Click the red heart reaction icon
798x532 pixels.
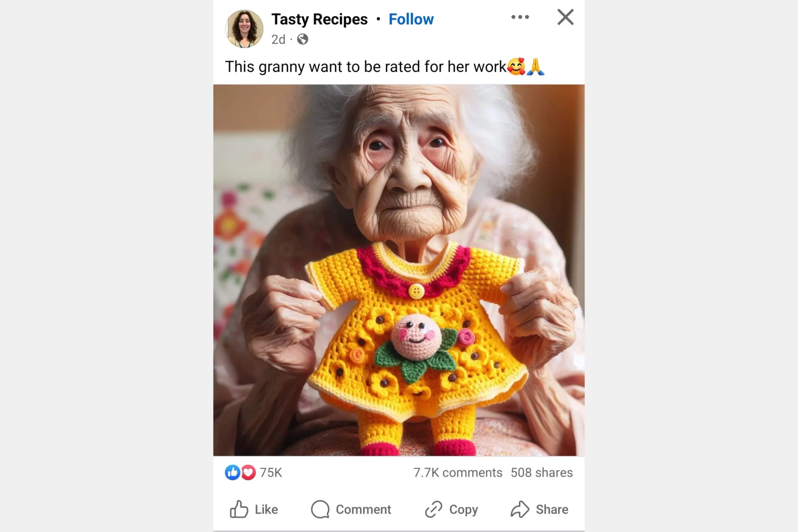(x=248, y=472)
